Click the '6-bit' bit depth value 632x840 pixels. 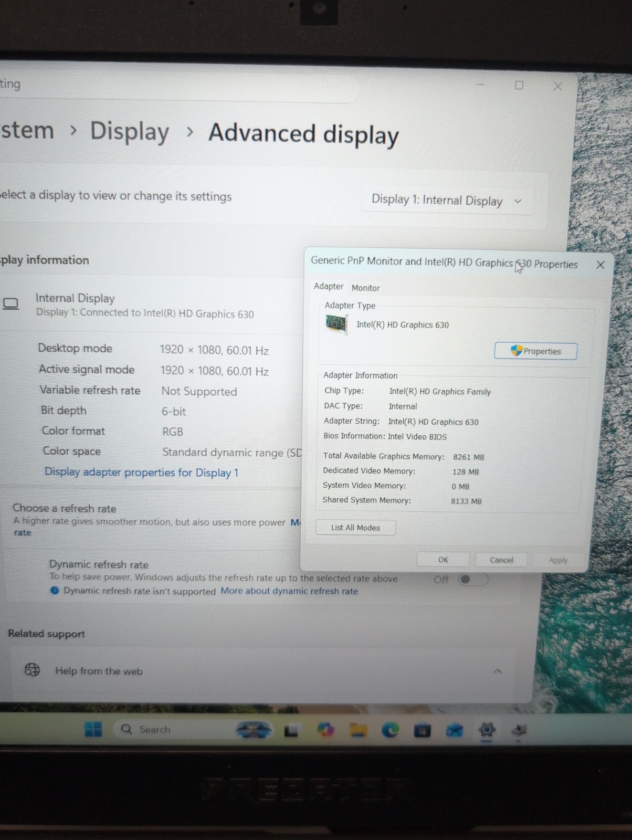point(174,412)
